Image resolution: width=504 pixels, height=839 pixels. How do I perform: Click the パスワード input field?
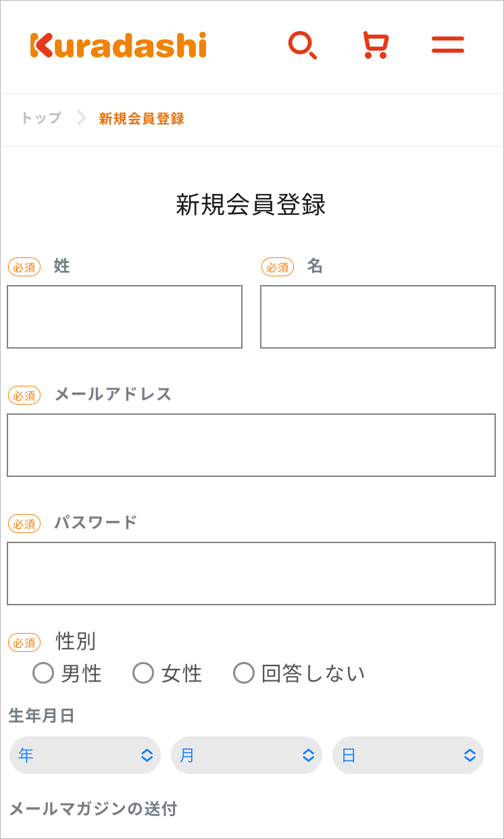click(x=251, y=574)
